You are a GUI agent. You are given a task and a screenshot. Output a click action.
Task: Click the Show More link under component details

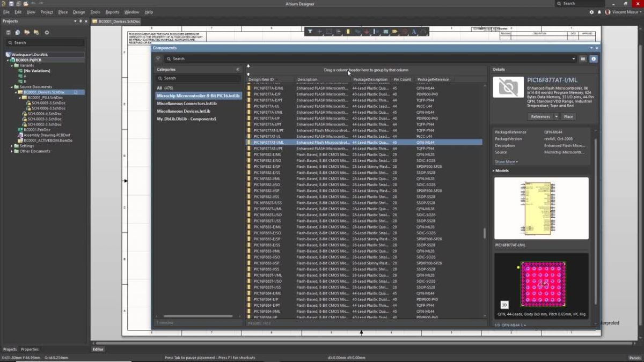click(505, 161)
